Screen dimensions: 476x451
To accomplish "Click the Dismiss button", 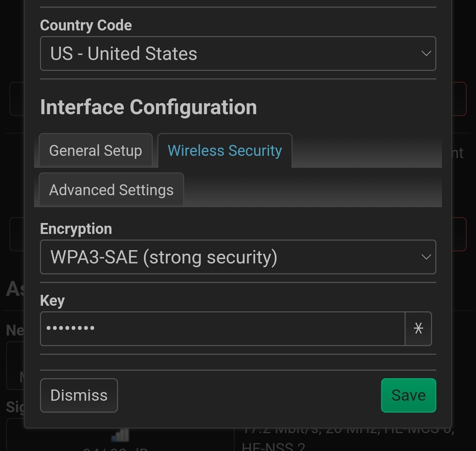I will (79, 395).
